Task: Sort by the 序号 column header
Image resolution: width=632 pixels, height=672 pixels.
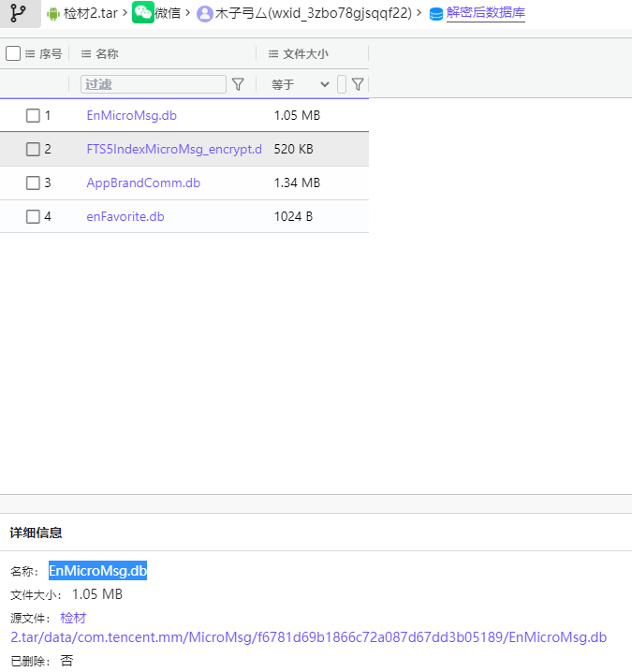Action: click(51, 54)
